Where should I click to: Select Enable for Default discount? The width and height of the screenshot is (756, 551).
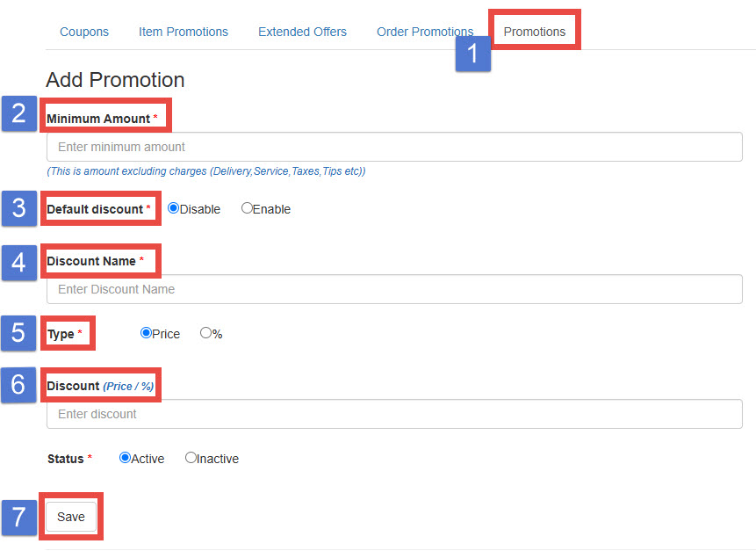(x=247, y=209)
